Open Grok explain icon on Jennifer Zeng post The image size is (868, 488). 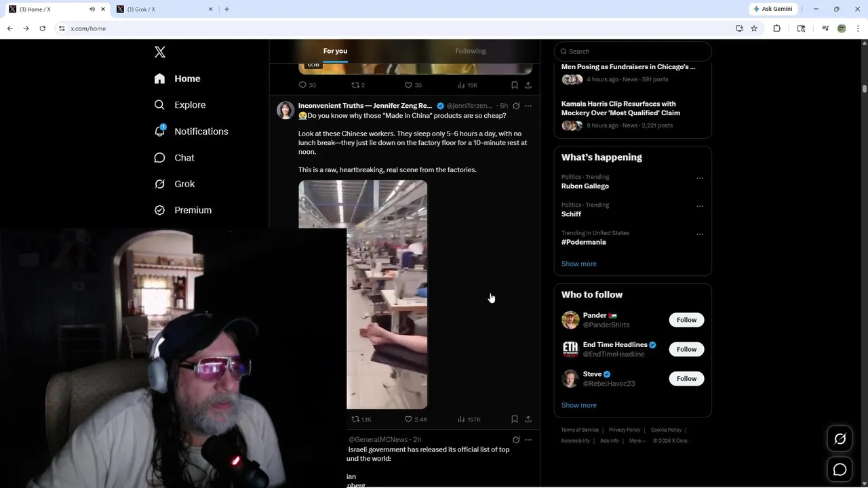pos(516,106)
